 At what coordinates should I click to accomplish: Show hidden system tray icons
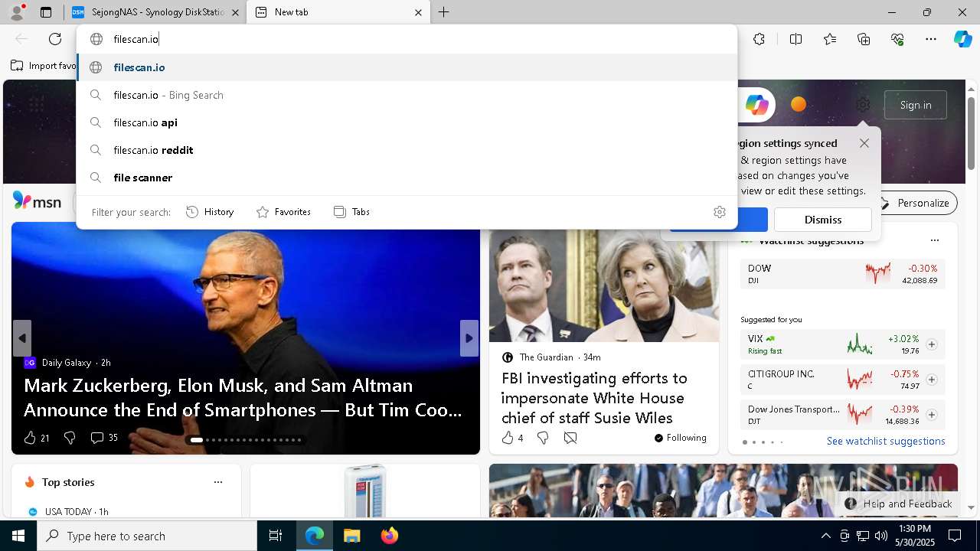[x=825, y=536]
